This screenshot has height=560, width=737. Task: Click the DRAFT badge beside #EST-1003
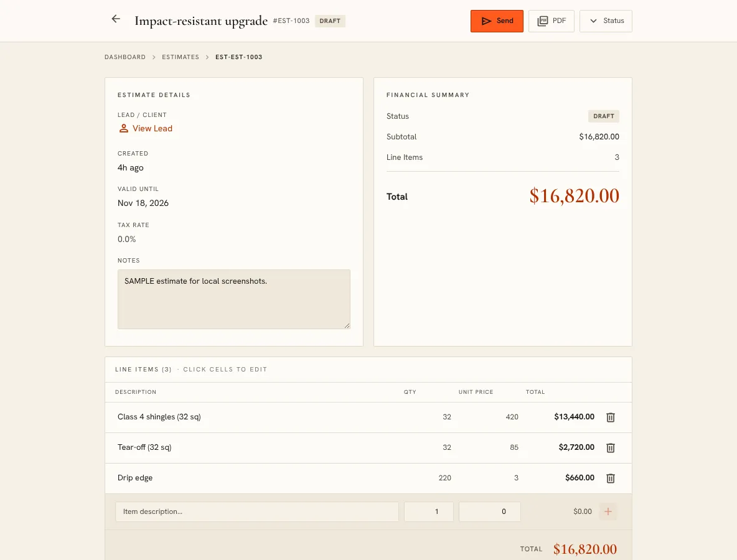coord(330,21)
